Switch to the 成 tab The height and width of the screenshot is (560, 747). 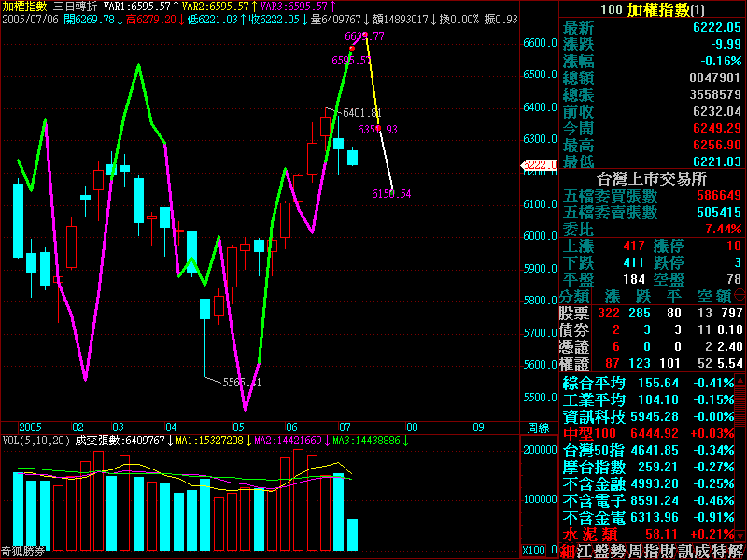click(x=703, y=552)
